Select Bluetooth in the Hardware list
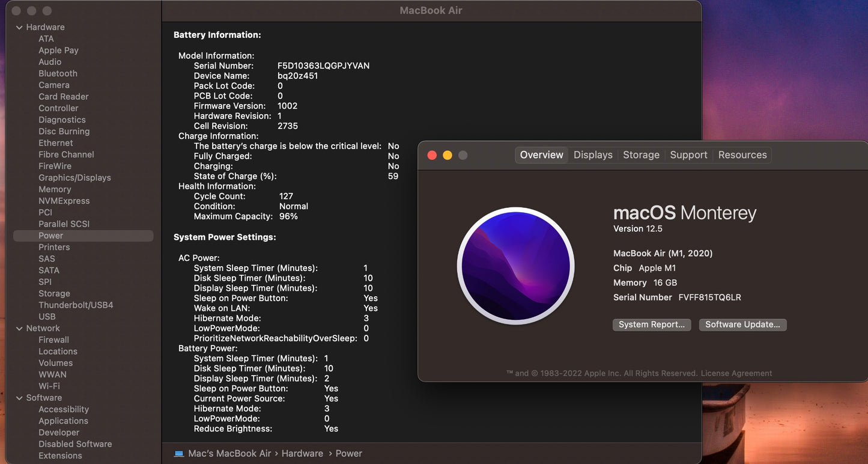Screen dimensions: 868x464 click(x=58, y=73)
